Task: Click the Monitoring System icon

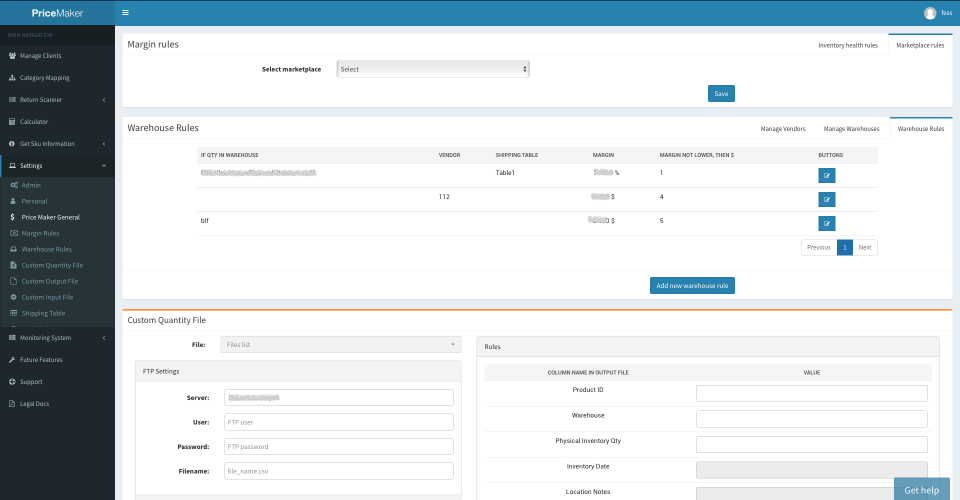Action: coord(12,338)
